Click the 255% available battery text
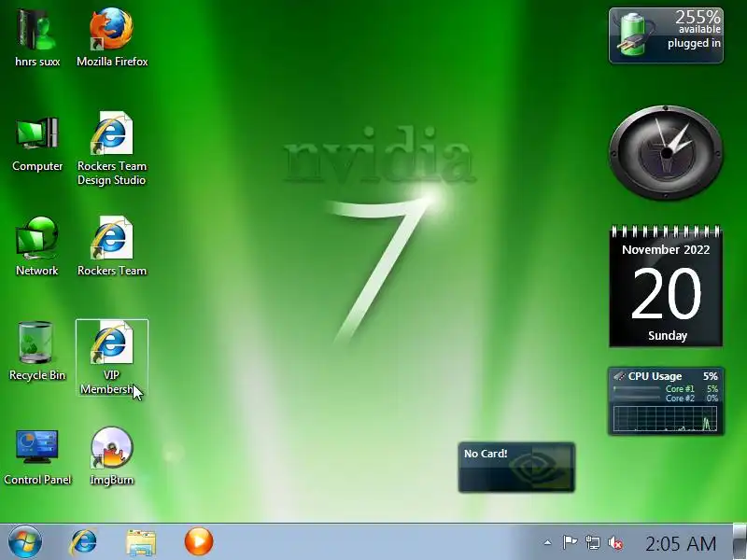Viewport: 747px width, 560px height. [x=698, y=21]
